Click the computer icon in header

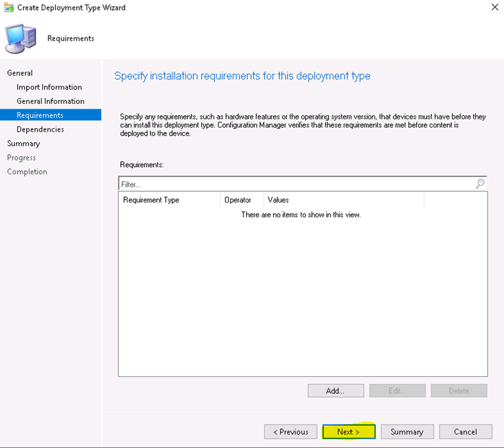[x=20, y=38]
